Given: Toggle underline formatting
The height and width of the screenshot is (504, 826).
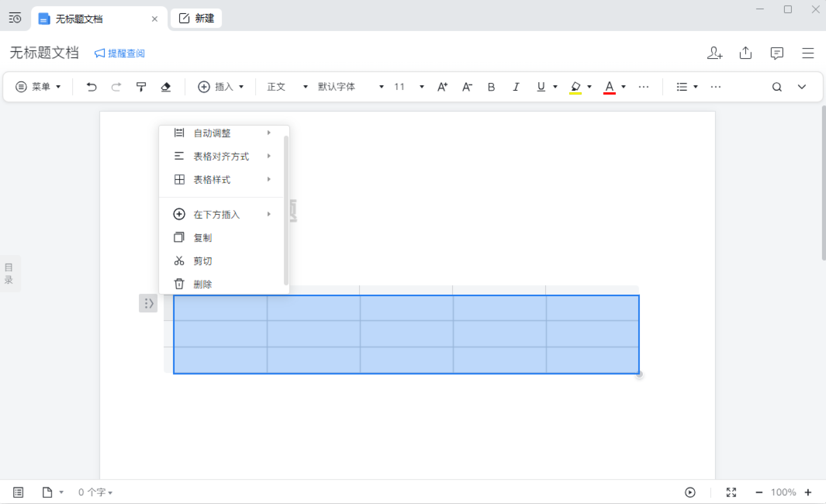Looking at the screenshot, I should coord(540,87).
